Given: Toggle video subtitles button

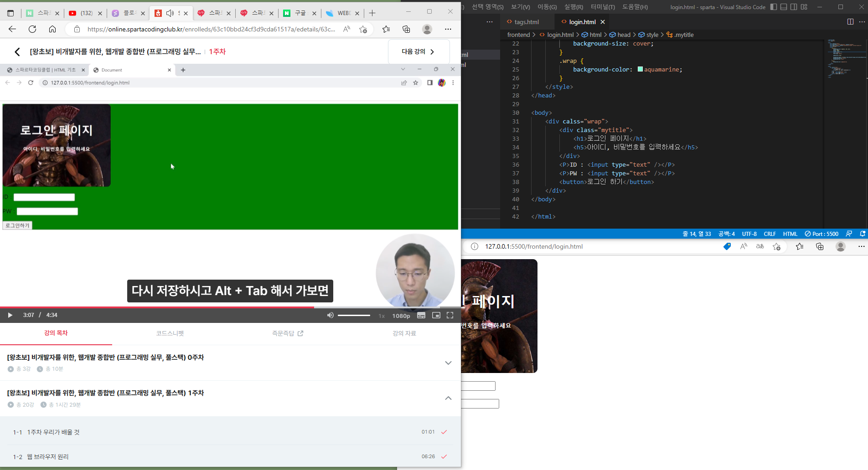Looking at the screenshot, I should coord(421,315).
